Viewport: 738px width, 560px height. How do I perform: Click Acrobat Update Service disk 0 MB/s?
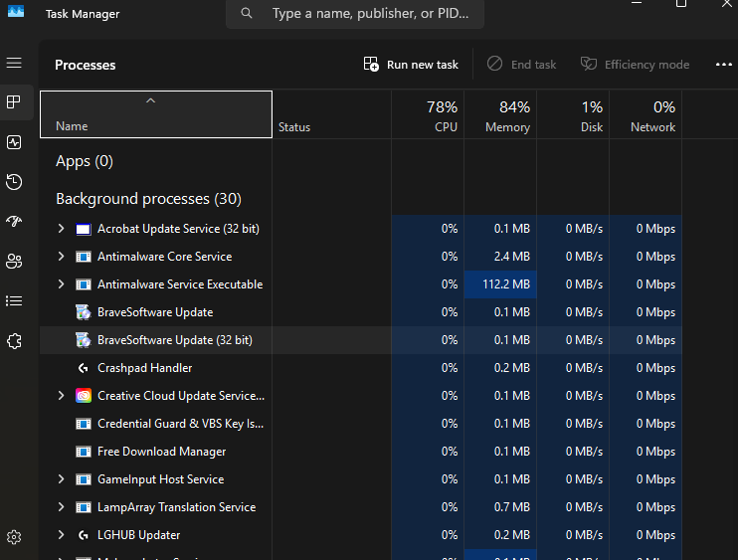573,229
